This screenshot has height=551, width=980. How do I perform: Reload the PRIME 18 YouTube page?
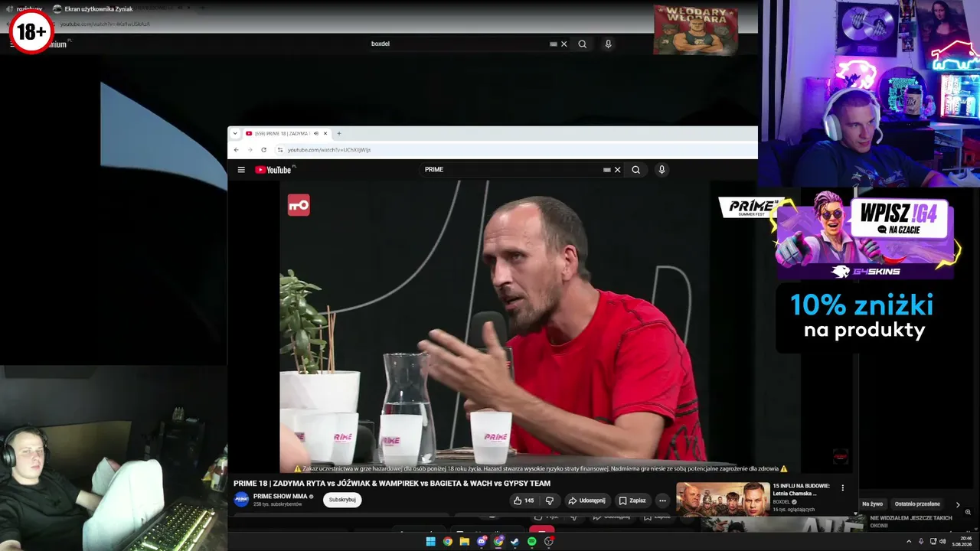click(263, 150)
